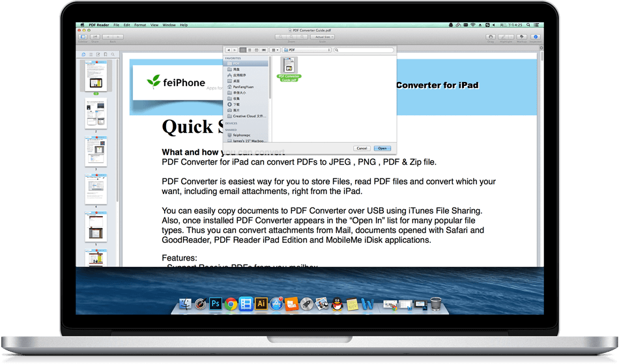This screenshot has width=619, height=364.
Task: Click the zoom out magnifier icon
Action: click(x=281, y=36)
